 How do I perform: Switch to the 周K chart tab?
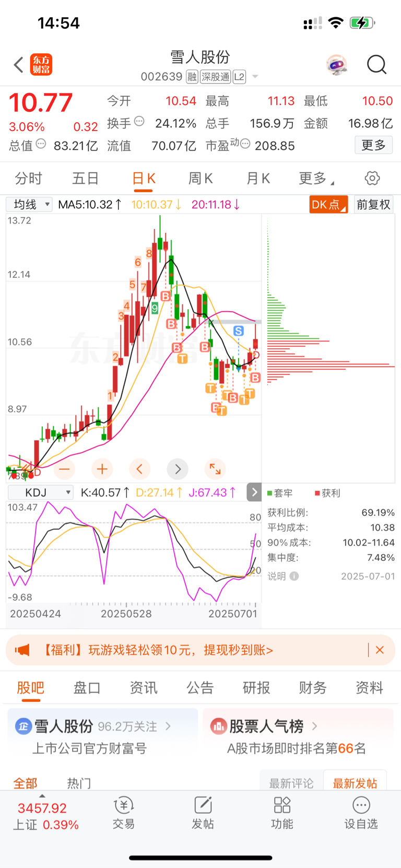click(x=200, y=179)
